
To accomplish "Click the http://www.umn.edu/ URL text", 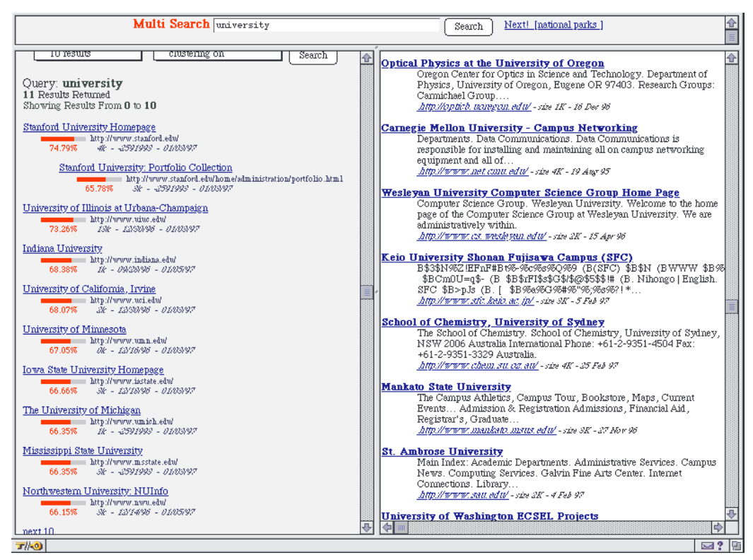I will coord(129,341).
